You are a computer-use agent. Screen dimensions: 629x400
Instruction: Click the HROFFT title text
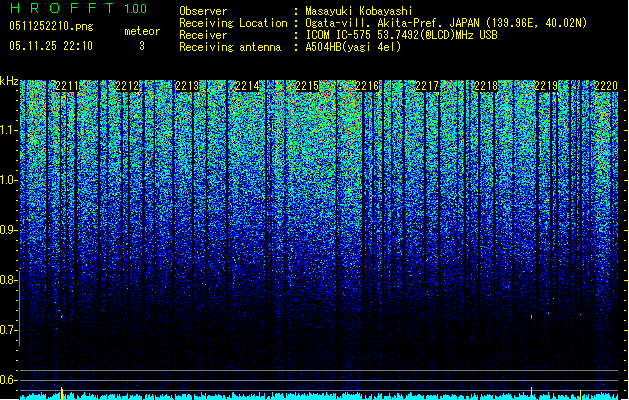pos(62,8)
